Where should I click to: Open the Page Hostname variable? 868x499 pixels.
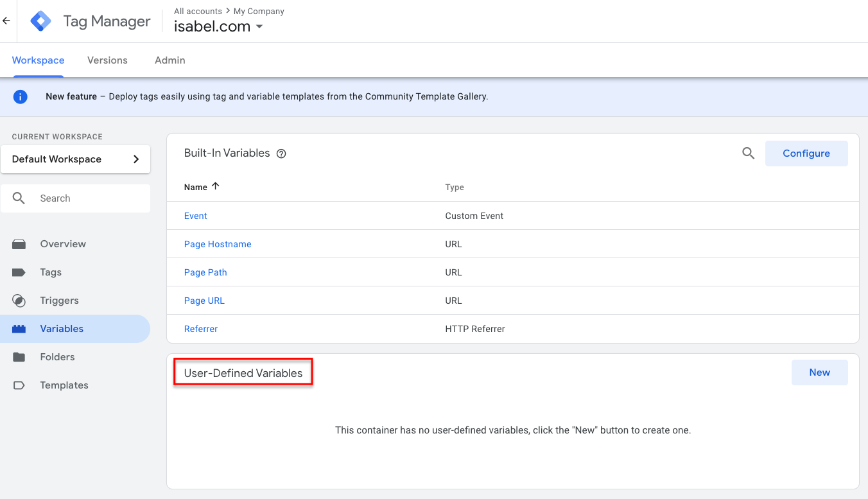tap(218, 244)
